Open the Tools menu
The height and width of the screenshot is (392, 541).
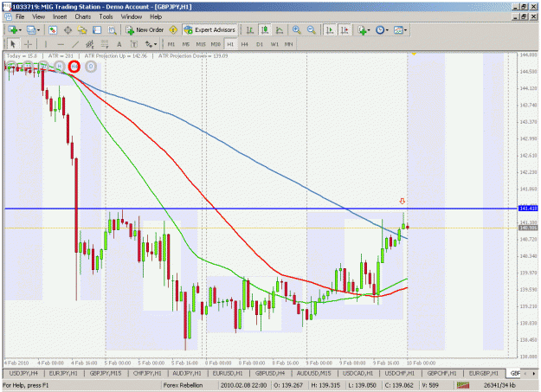106,16
